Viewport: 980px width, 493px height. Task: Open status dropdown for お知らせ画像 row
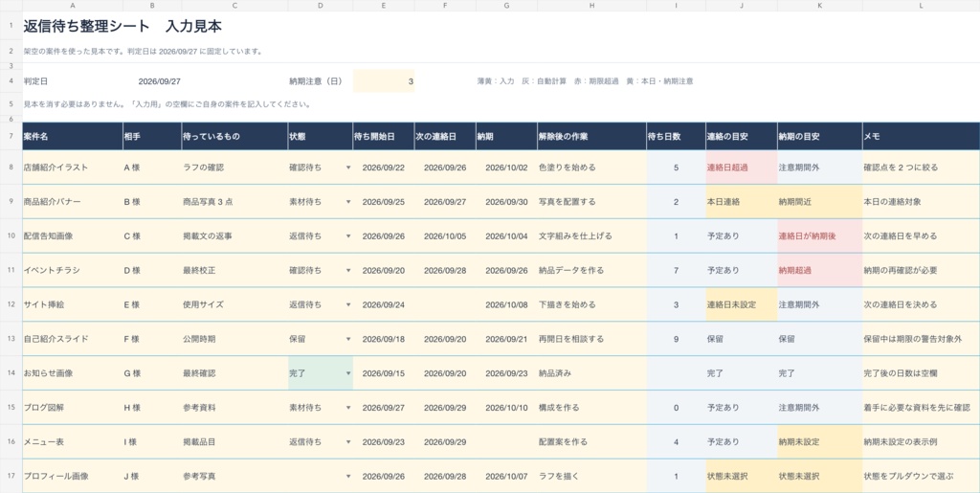pyautogui.click(x=348, y=373)
